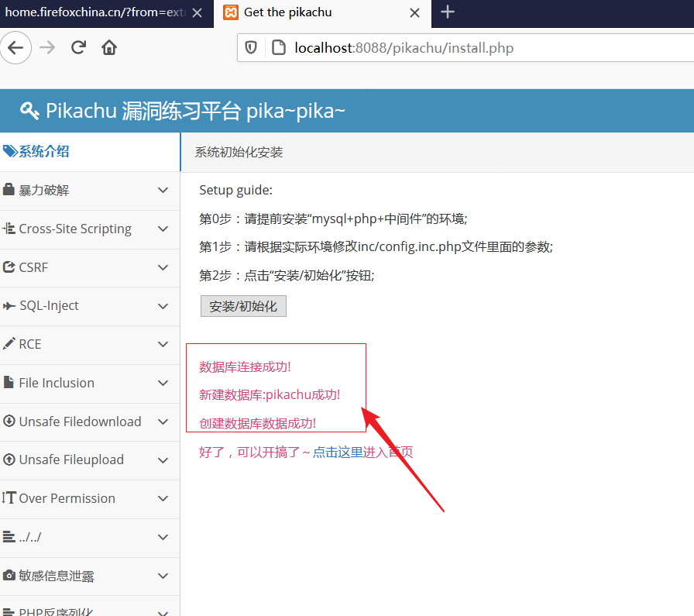This screenshot has width=694, height=616.
Task: Go back with the browser back arrow
Action: [x=15, y=47]
